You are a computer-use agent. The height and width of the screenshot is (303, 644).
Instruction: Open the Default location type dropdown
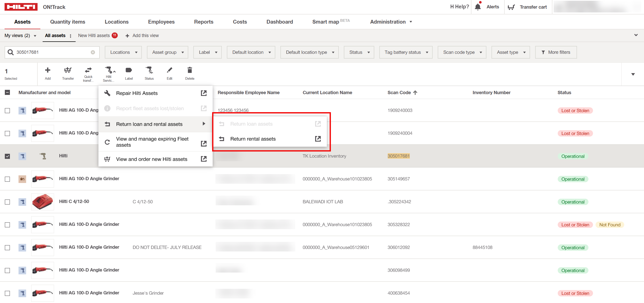310,52
